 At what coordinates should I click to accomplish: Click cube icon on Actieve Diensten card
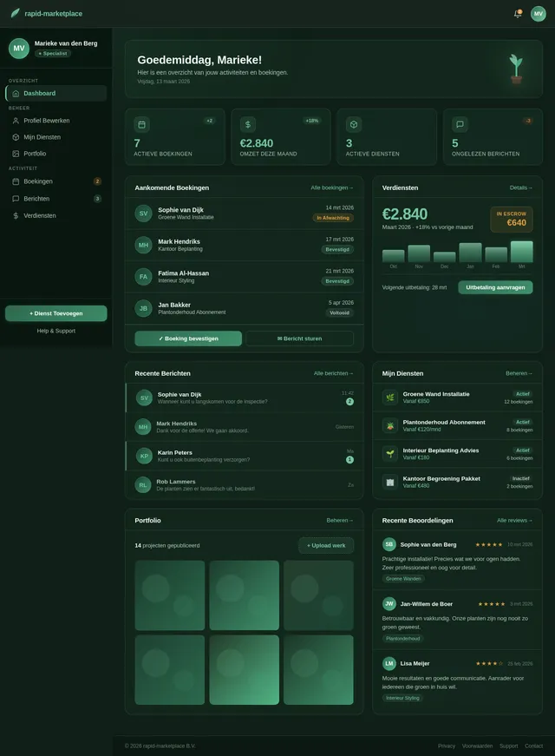[354, 125]
